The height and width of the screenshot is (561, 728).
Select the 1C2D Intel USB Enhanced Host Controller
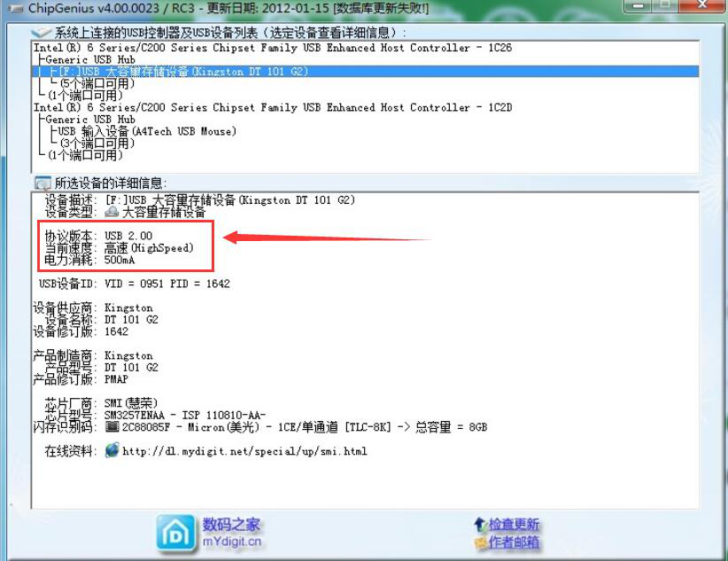pos(273,107)
